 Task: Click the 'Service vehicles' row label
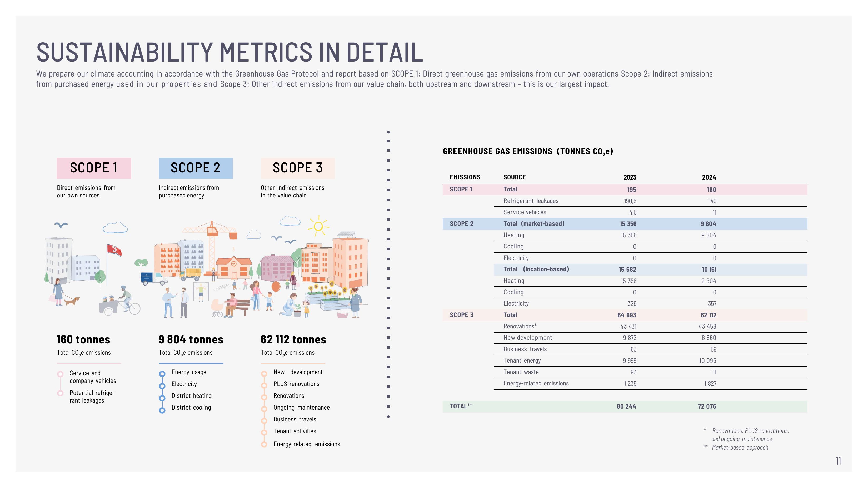[x=525, y=212]
